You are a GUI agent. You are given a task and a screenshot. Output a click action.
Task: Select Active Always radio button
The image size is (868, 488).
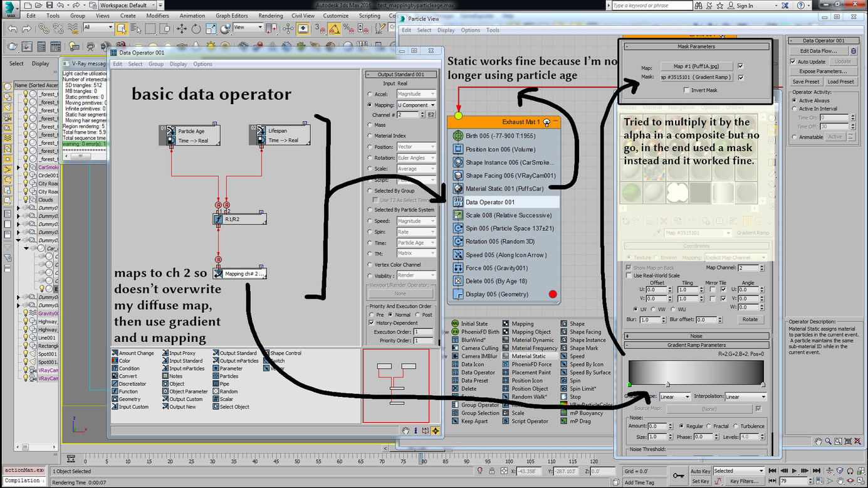point(794,100)
